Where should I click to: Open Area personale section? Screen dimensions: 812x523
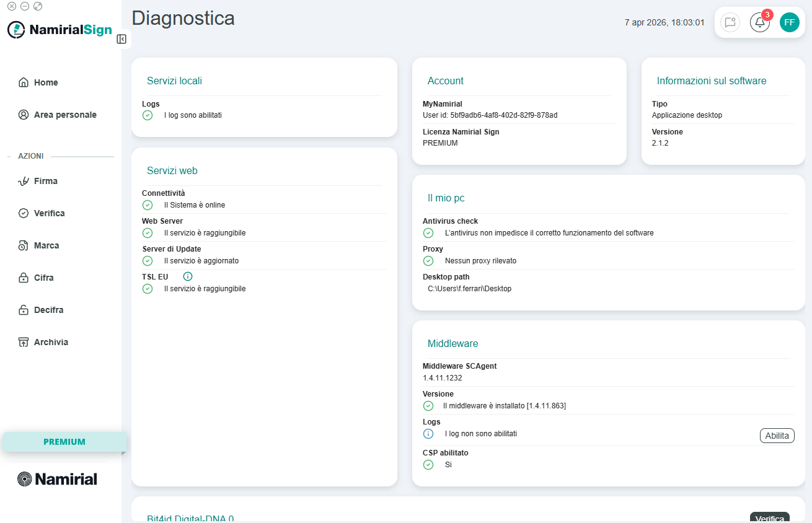[65, 115]
